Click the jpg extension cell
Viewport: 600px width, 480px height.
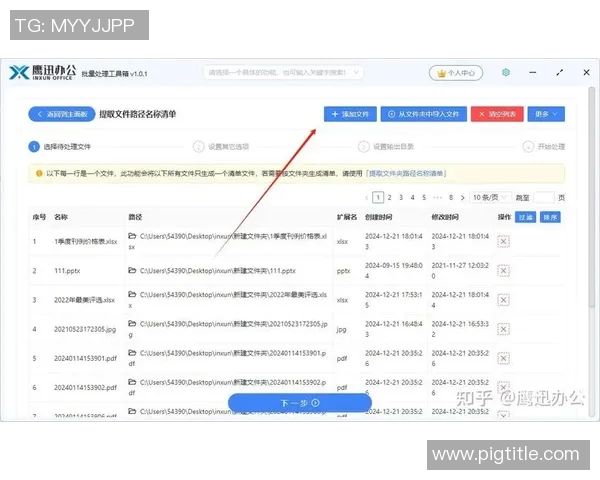(x=341, y=329)
